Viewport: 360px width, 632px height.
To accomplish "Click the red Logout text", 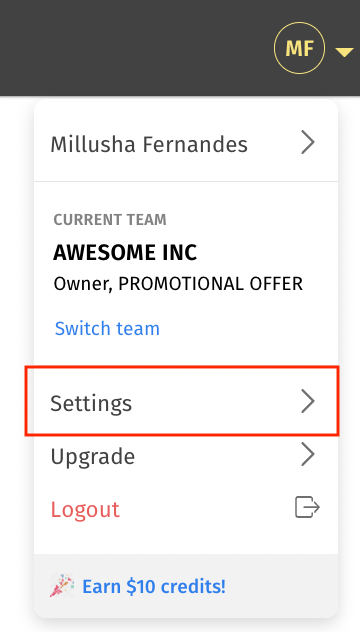I will tap(85, 509).
